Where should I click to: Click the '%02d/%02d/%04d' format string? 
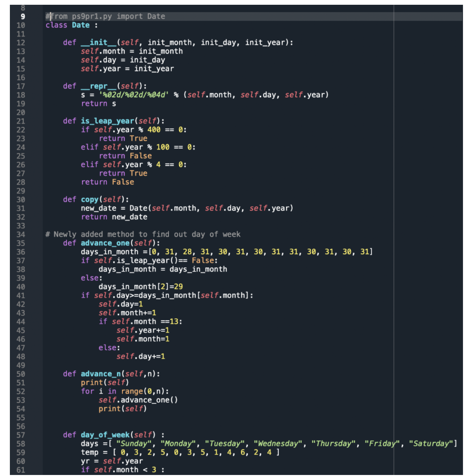click(134, 95)
